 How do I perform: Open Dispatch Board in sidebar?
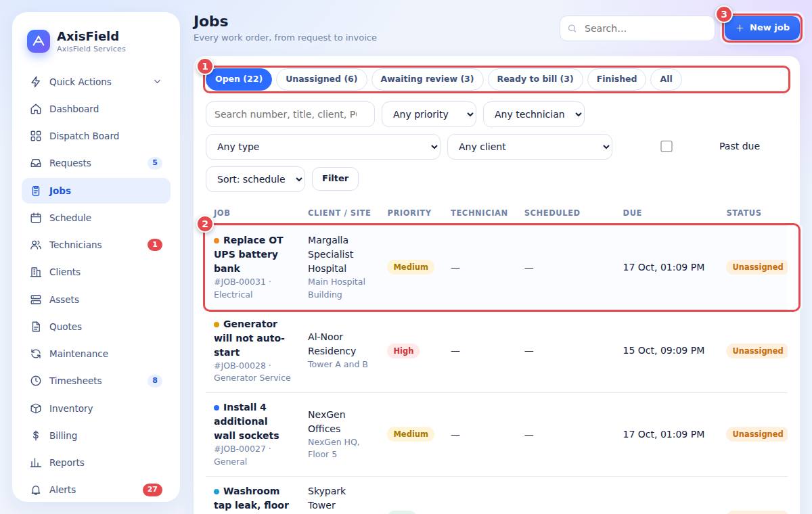(x=96, y=136)
